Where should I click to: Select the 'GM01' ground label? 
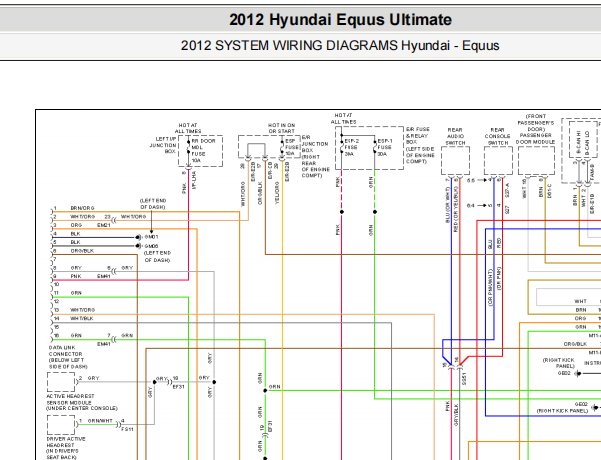click(151, 237)
